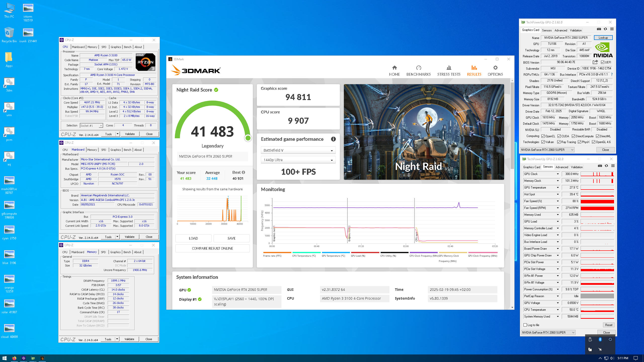
Task: Open GPU selector dropdown in GPU-Z Sensors
Action: tap(548, 333)
